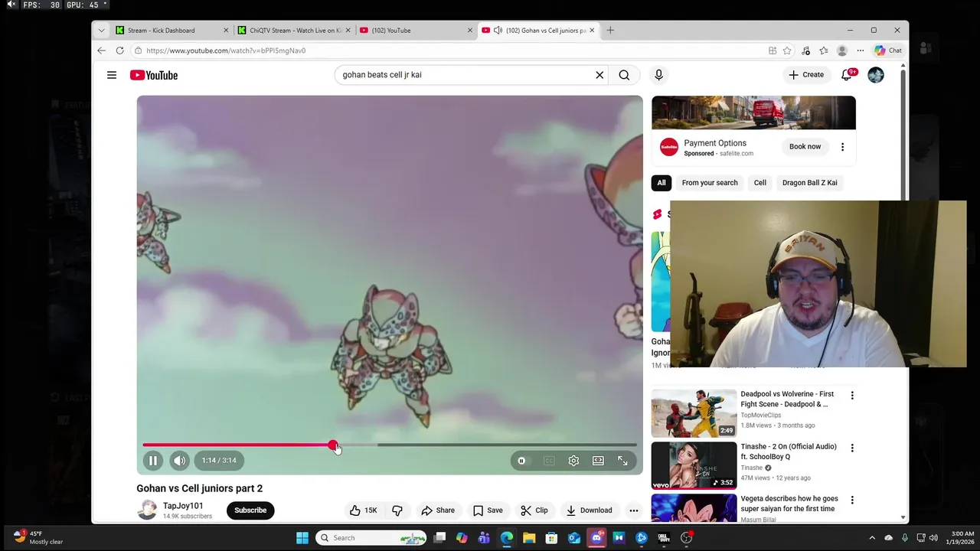
Task: Enter full screen video mode
Action: point(622,461)
